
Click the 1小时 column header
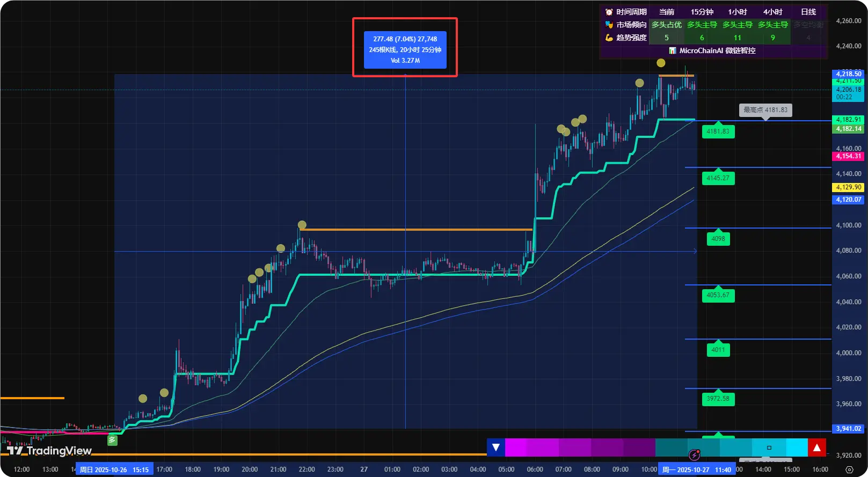point(738,12)
